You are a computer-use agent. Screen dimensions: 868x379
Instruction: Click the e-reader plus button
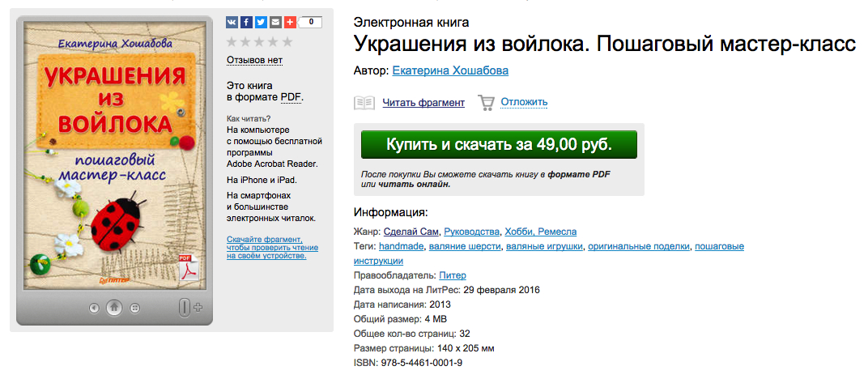pos(198,307)
